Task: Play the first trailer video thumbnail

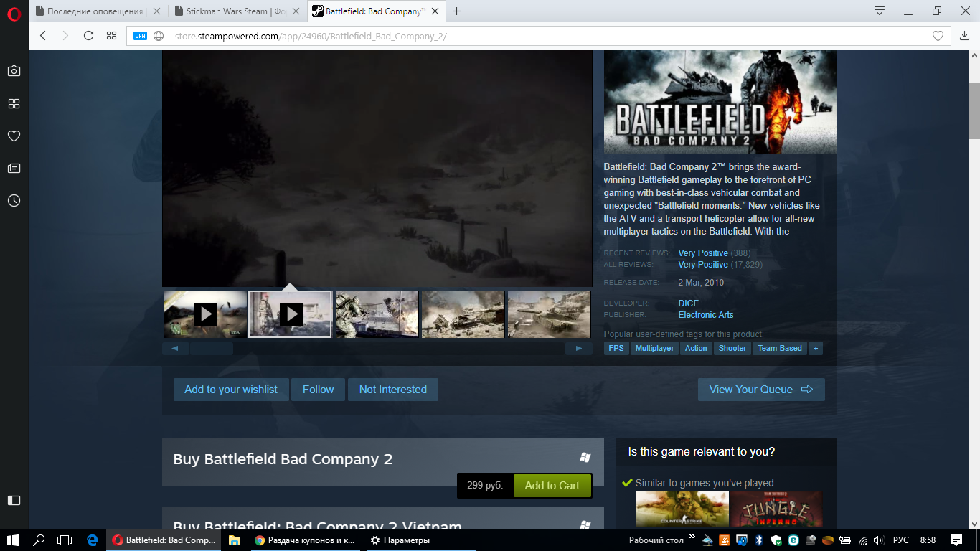Action: (204, 314)
